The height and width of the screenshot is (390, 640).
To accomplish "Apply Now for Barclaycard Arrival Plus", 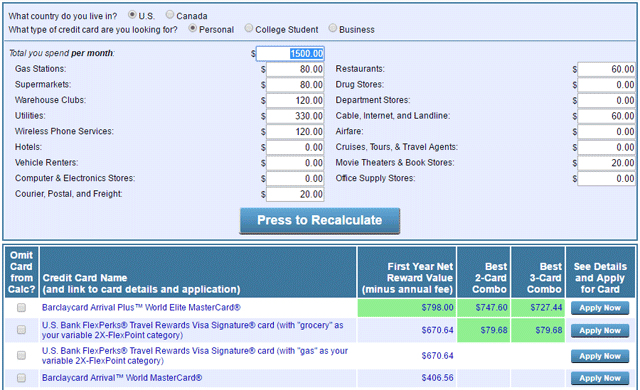I will click(600, 308).
